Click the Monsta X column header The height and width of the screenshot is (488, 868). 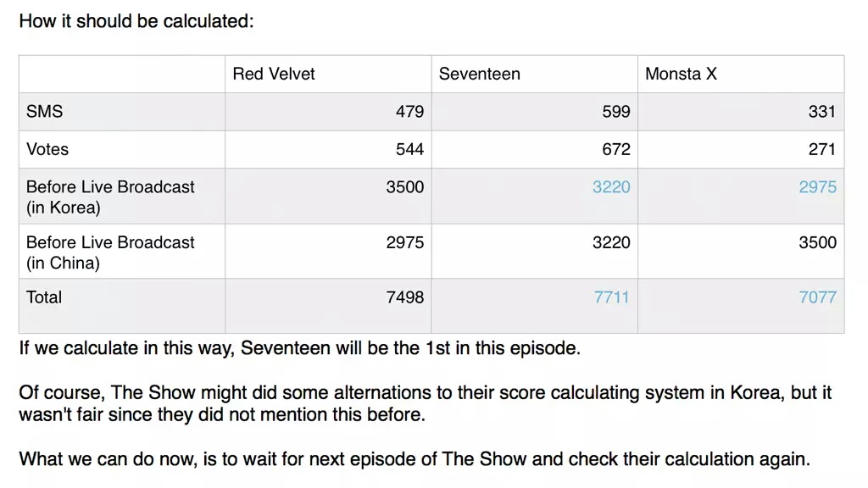pos(681,74)
